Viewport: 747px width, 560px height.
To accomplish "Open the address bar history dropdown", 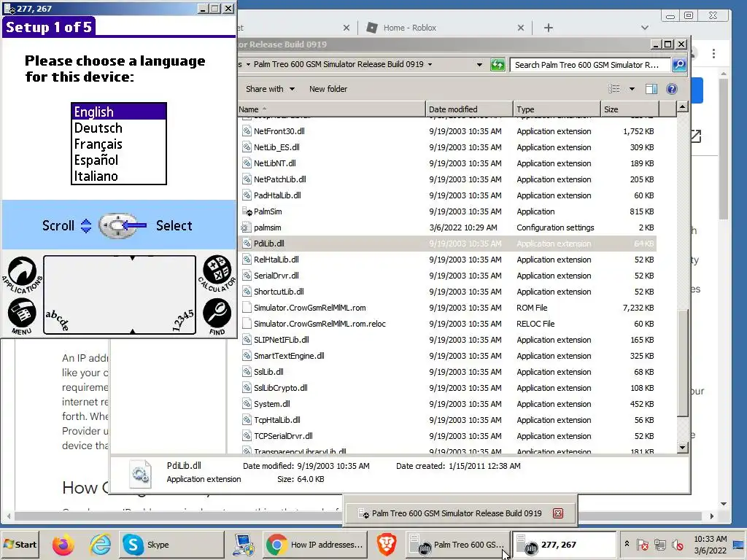I will coord(479,65).
